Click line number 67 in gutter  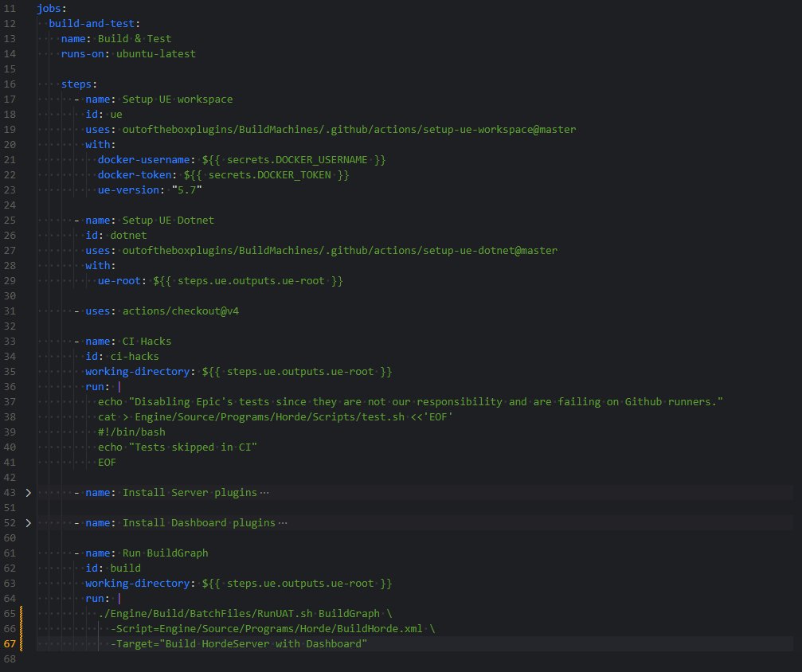[10, 644]
